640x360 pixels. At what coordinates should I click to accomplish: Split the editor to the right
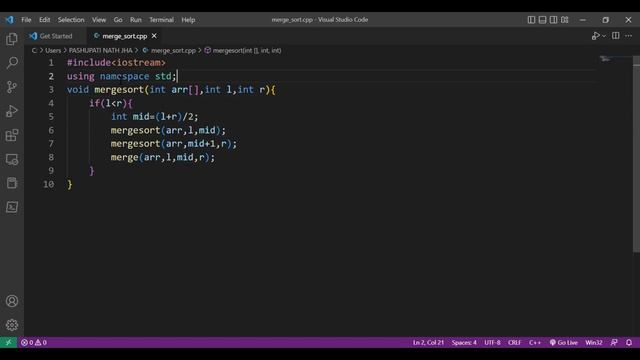tap(616, 36)
